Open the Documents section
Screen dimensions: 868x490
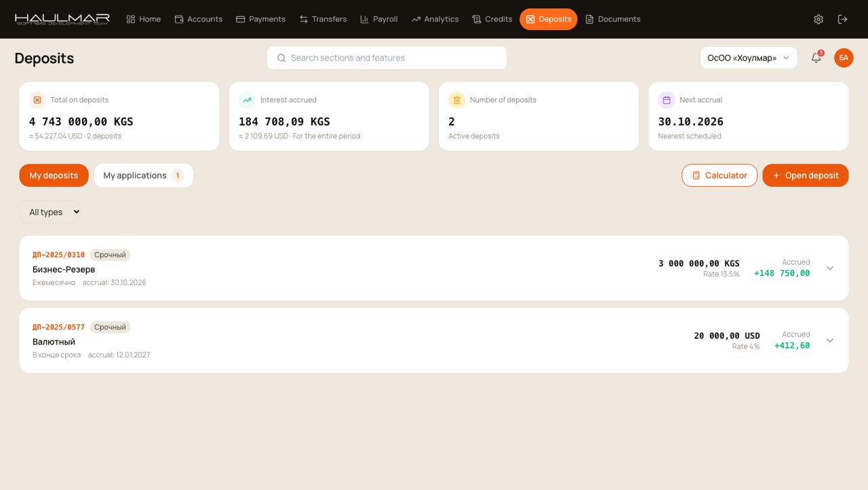613,19
